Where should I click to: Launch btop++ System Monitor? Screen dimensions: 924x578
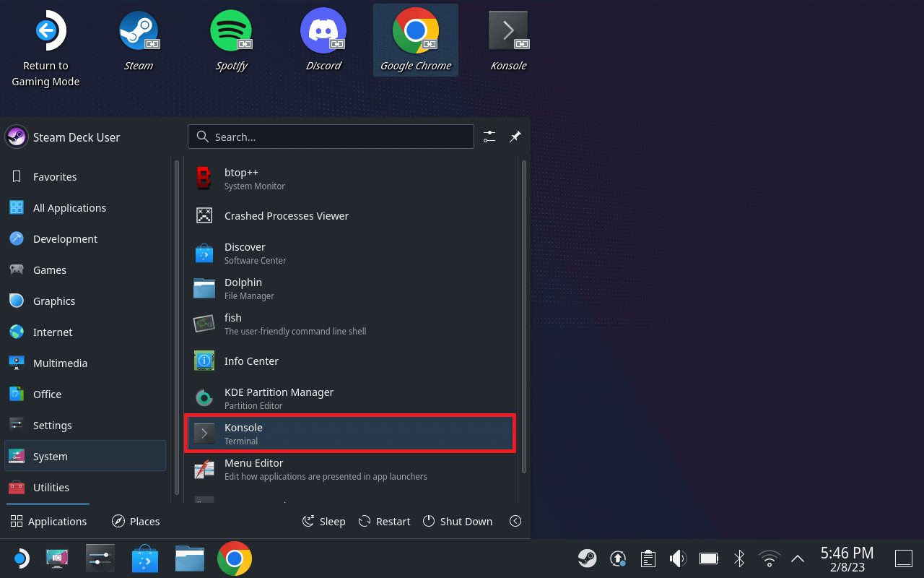(x=351, y=178)
